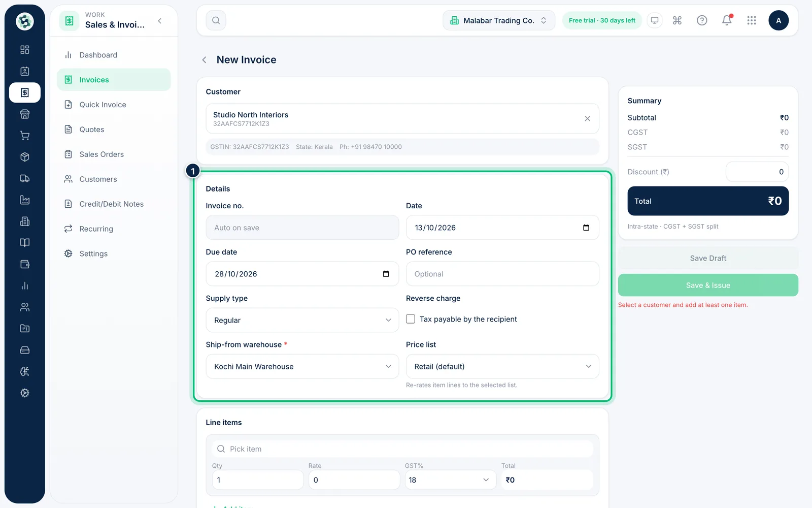Screen dimensions: 812x508
Task: Go back using arrow beside New Invoice
Action: [x=204, y=60]
